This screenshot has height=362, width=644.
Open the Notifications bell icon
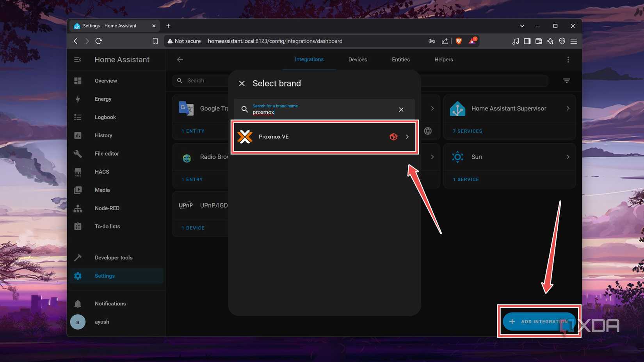click(78, 303)
